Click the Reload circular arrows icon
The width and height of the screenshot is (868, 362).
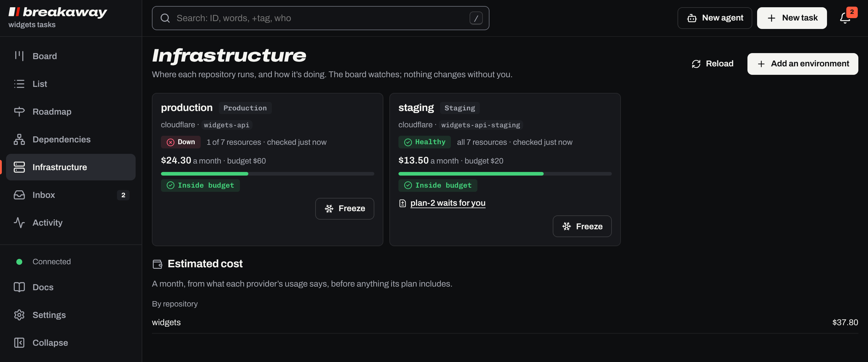tap(696, 64)
